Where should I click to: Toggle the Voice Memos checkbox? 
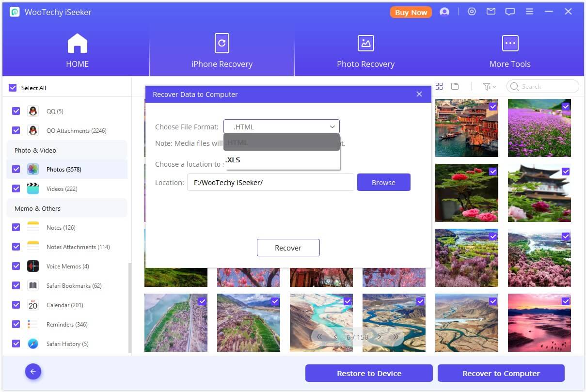(x=16, y=266)
